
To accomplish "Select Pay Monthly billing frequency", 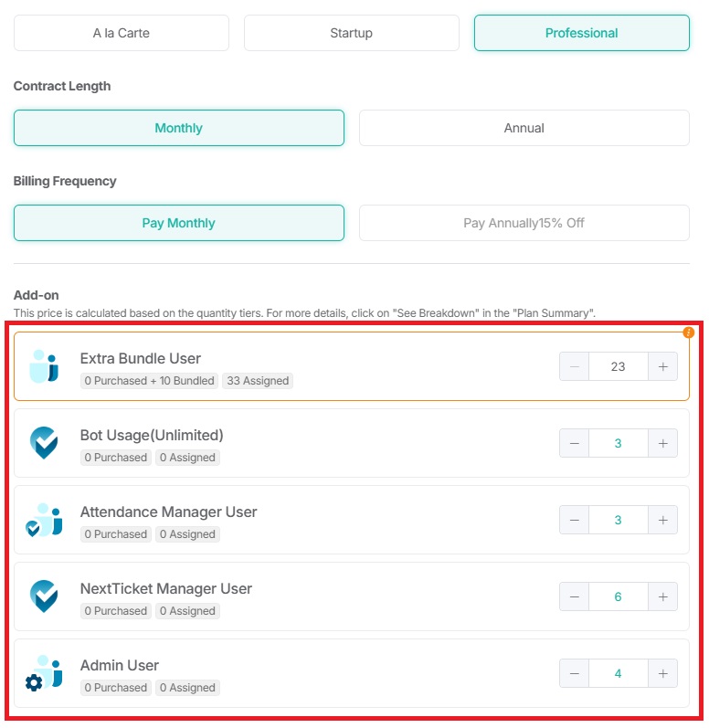I will (x=179, y=223).
